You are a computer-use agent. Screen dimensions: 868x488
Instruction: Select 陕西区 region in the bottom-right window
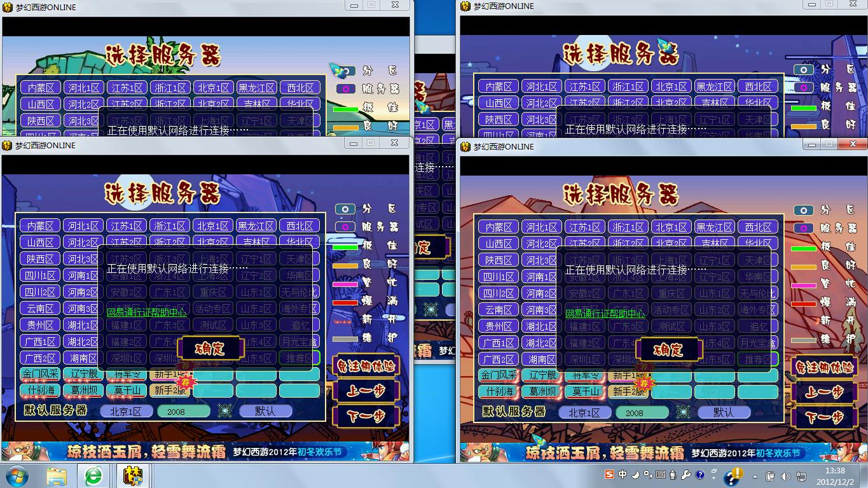499,260
